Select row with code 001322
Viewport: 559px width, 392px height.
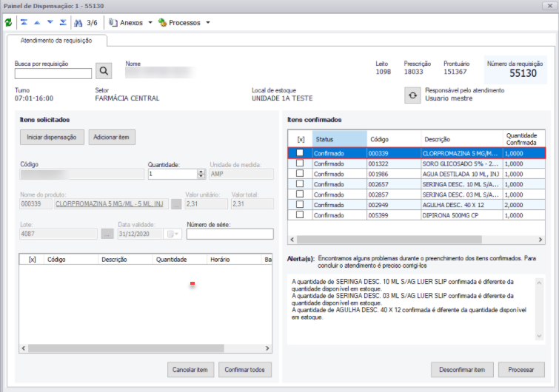pyautogui.click(x=416, y=163)
